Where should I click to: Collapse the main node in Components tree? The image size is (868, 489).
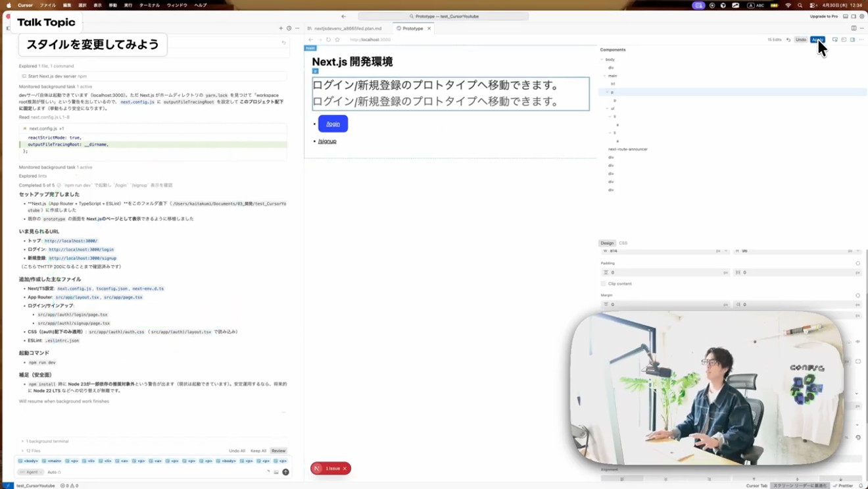pyautogui.click(x=605, y=76)
